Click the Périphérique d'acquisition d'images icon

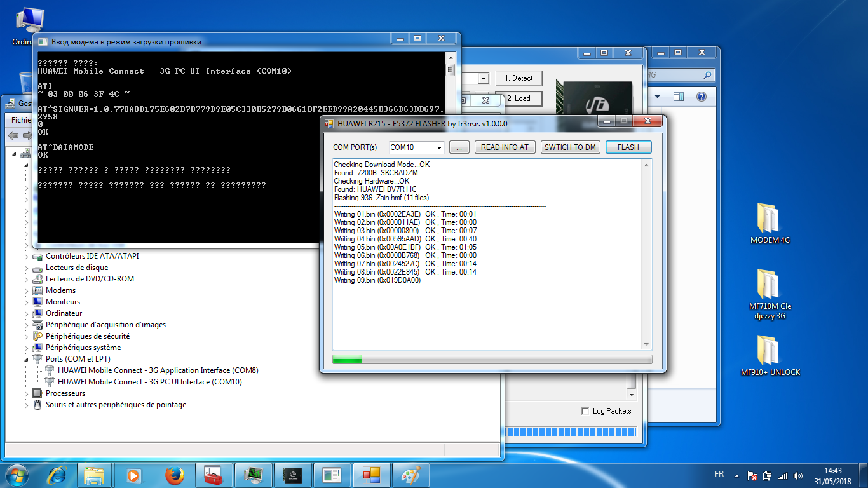coord(37,325)
